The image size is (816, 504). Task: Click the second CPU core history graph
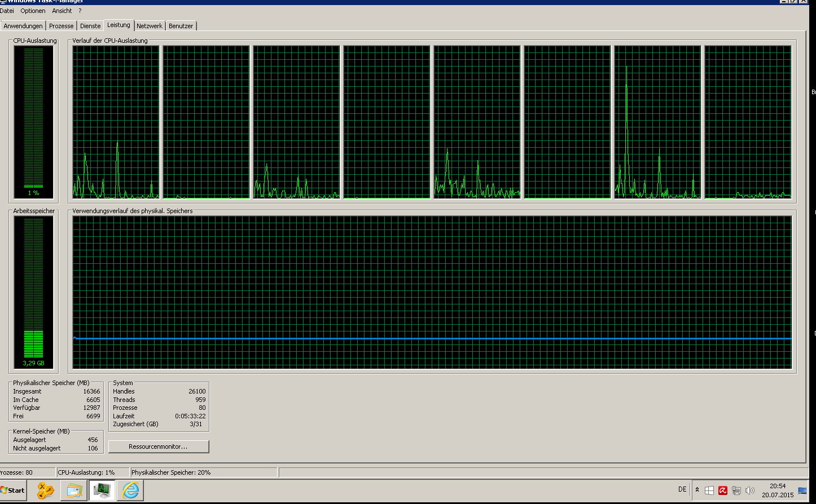pos(207,122)
